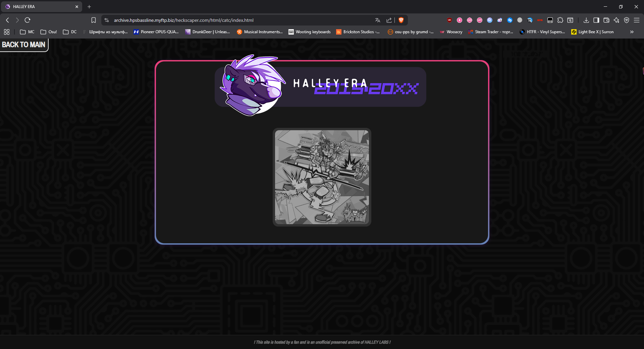
Task: Click the BACK TO MAIN button
Action: (x=24, y=45)
